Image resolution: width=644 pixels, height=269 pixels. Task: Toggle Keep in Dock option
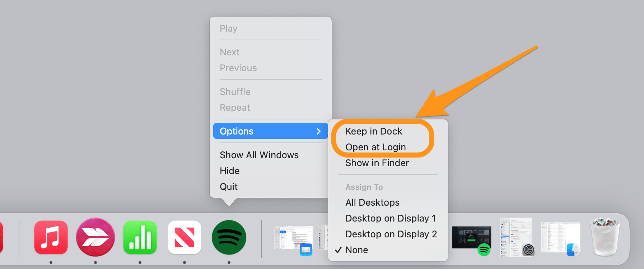click(374, 131)
